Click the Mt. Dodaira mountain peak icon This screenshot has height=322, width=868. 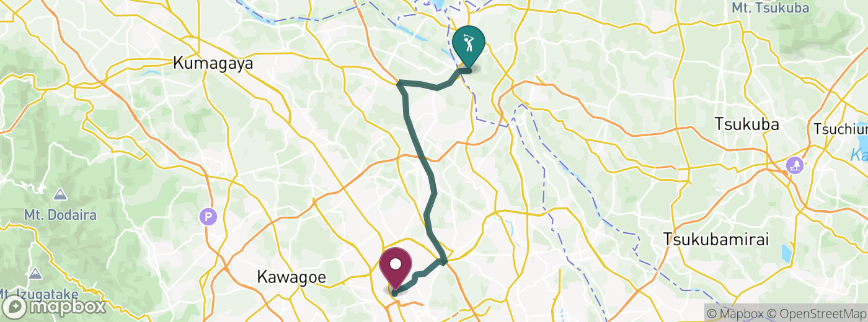[60, 194]
